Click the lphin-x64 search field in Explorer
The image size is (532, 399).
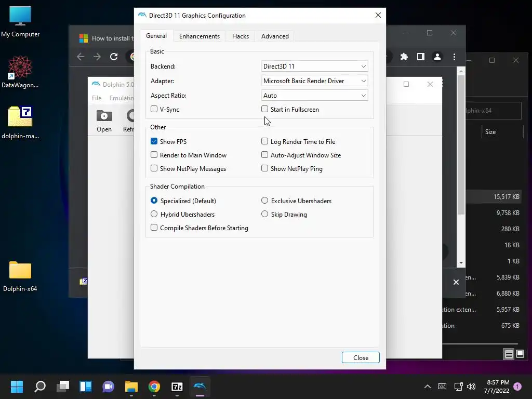[494, 111]
